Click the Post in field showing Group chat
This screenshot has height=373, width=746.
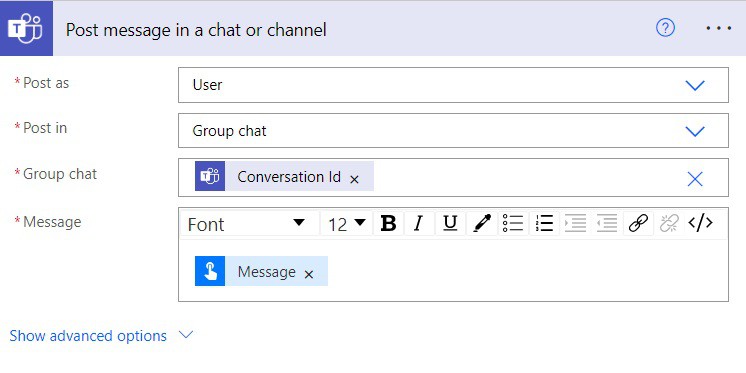(453, 130)
